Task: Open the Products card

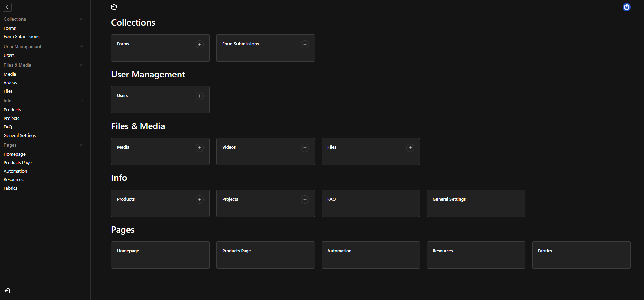Action: tap(160, 203)
